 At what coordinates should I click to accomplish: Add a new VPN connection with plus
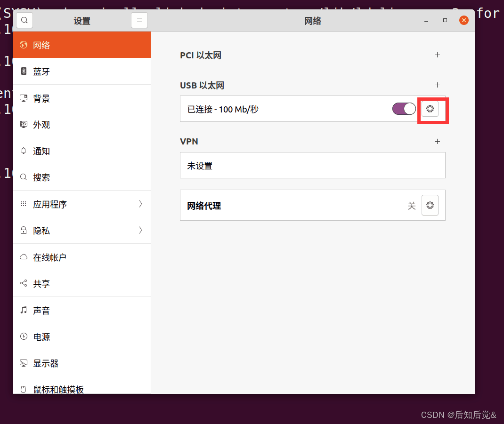coord(437,141)
